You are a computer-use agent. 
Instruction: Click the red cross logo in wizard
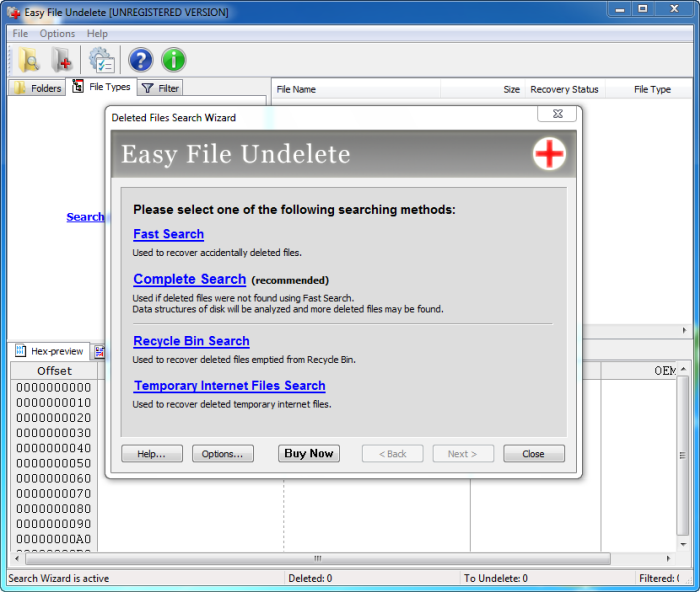coord(549,154)
